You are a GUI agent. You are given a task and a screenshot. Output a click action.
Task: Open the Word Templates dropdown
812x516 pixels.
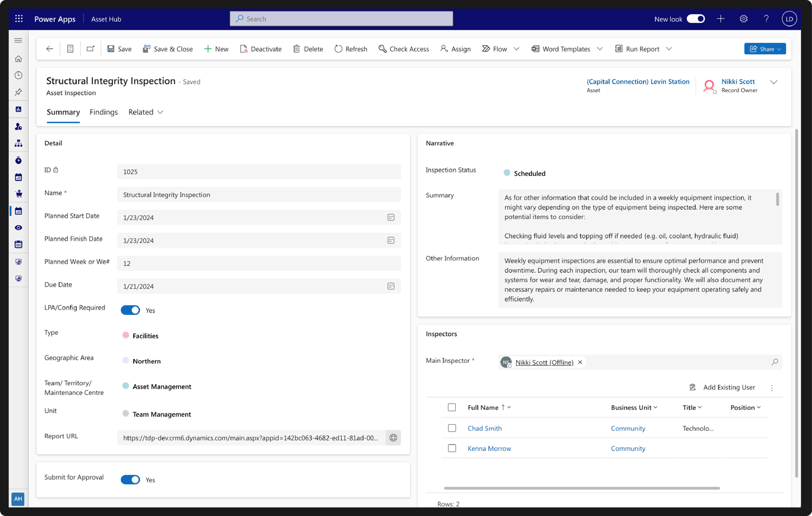(x=600, y=49)
